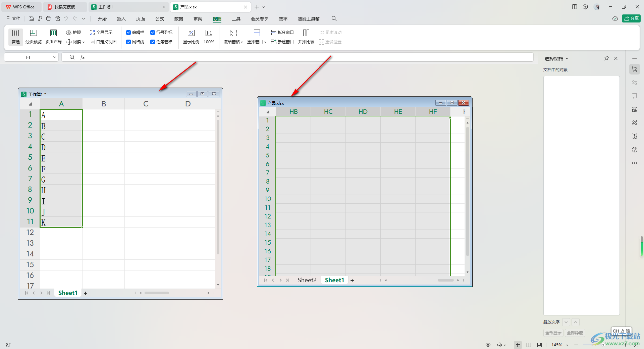Screen dimensions: 644x349
Task: Move object down in 叠放次序 order
Action: tap(566, 322)
